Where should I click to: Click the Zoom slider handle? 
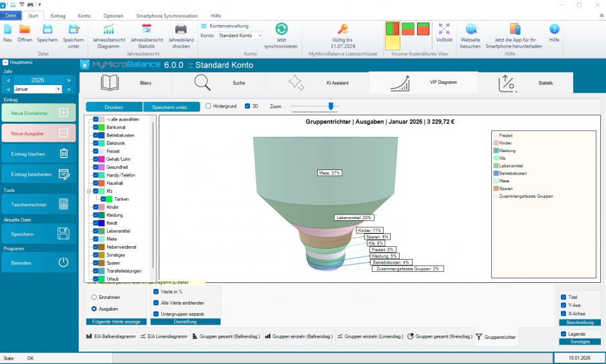pyautogui.click(x=331, y=106)
